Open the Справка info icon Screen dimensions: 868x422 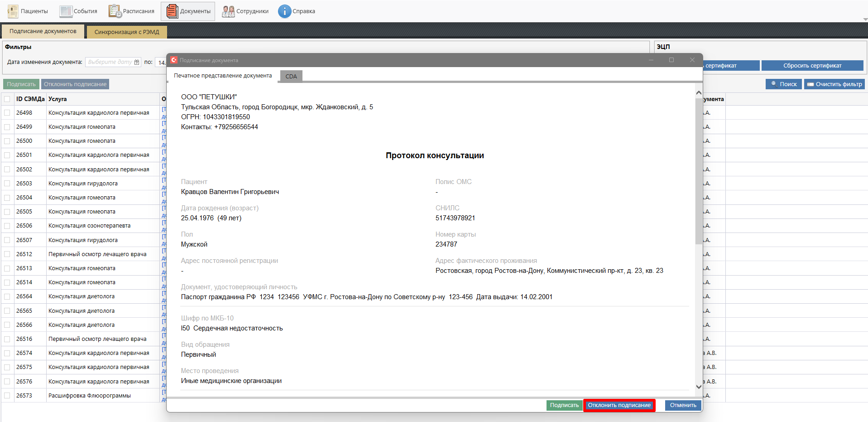pos(284,11)
